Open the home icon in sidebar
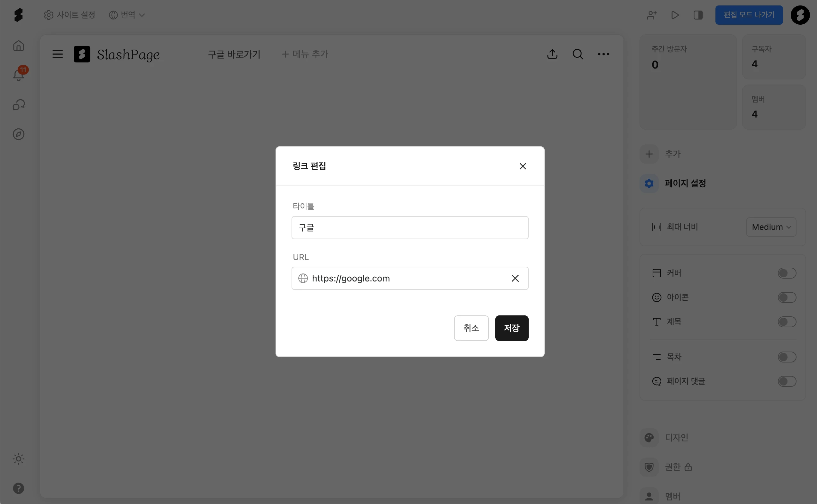This screenshot has width=817, height=504. [19, 46]
